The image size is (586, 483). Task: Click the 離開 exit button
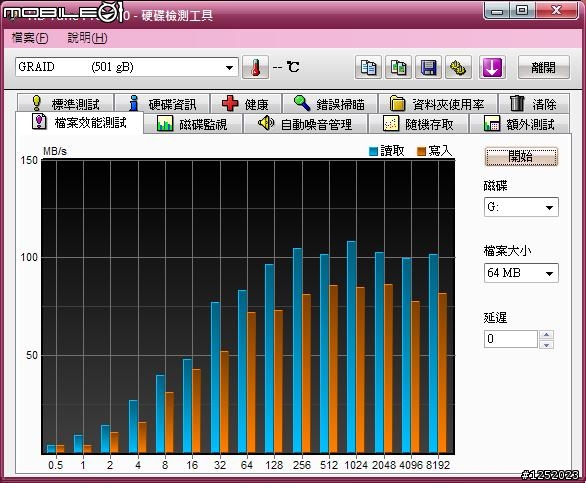544,67
